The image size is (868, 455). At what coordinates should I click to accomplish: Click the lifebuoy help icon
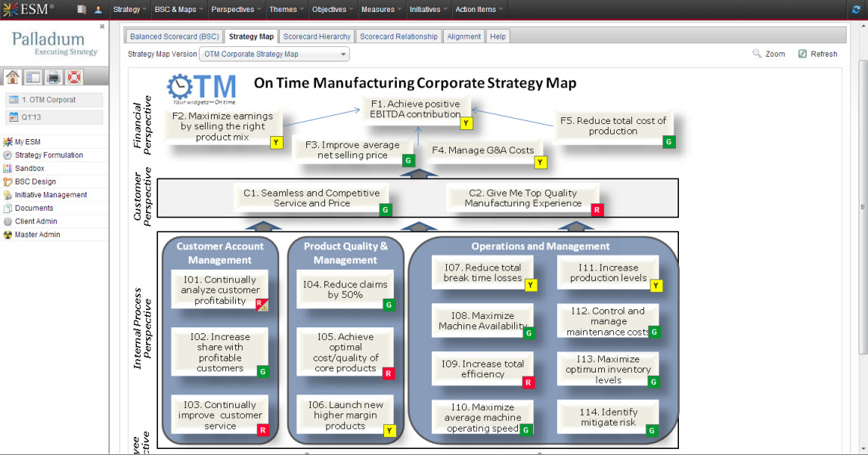coord(74,77)
